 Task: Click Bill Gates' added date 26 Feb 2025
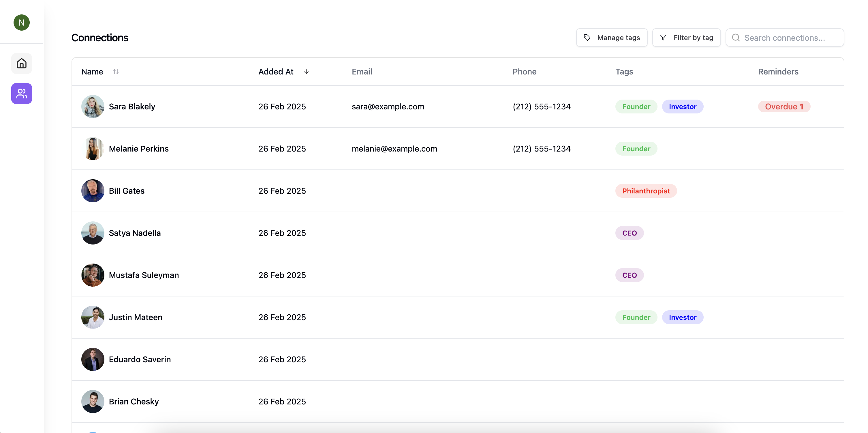(282, 191)
